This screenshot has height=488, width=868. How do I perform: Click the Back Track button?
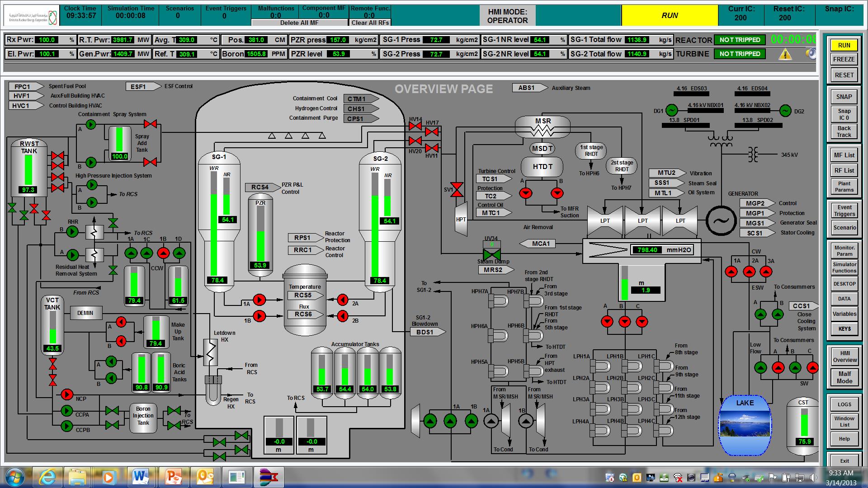[844, 131]
